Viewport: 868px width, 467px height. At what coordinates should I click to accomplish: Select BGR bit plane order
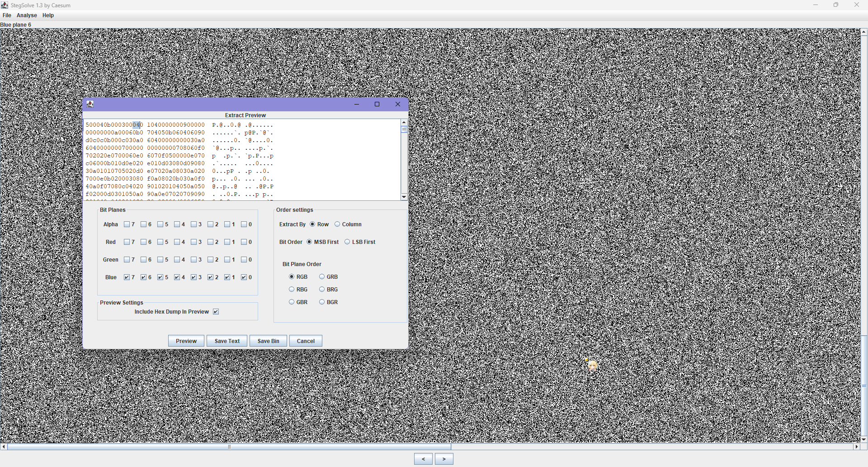(322, 302)
